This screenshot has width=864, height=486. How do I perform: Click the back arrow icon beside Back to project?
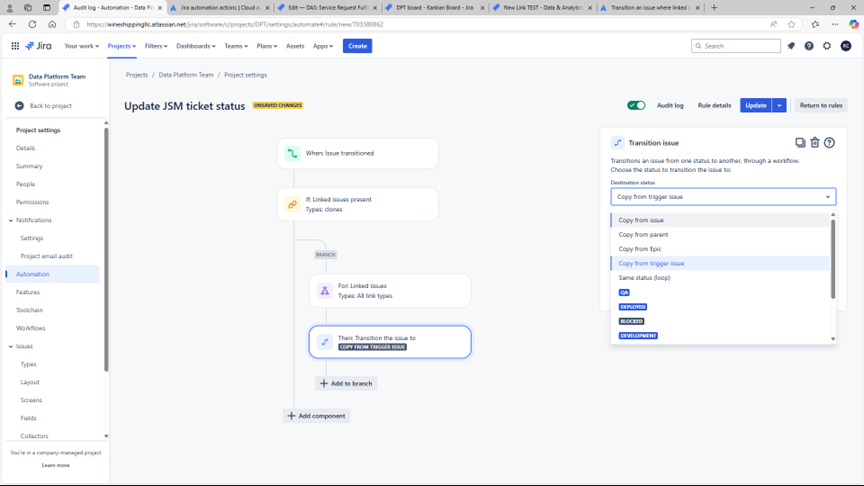tap(19, 106)
